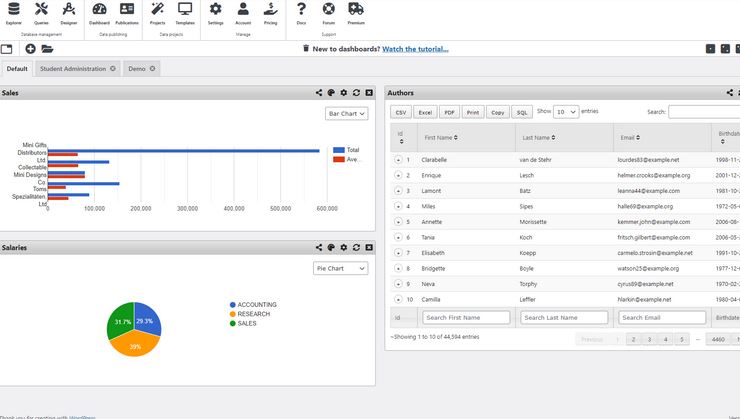Export Authors table as PDF
Viewport: 740px width, 419px height.
pyautogui.click(x=449, y=112)
